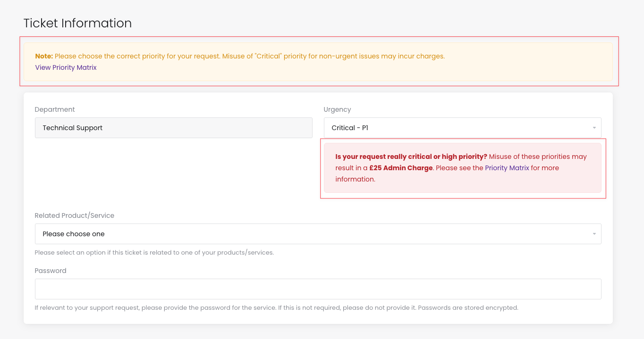
Task: Click the "£25 Admin Charge" bold text
Action: click(x=401, y=168)
